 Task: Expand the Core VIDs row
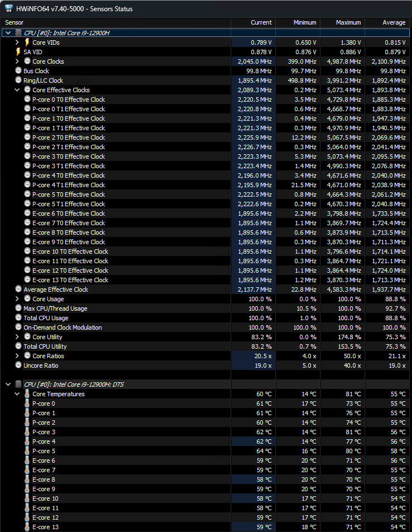coord(17,42)
